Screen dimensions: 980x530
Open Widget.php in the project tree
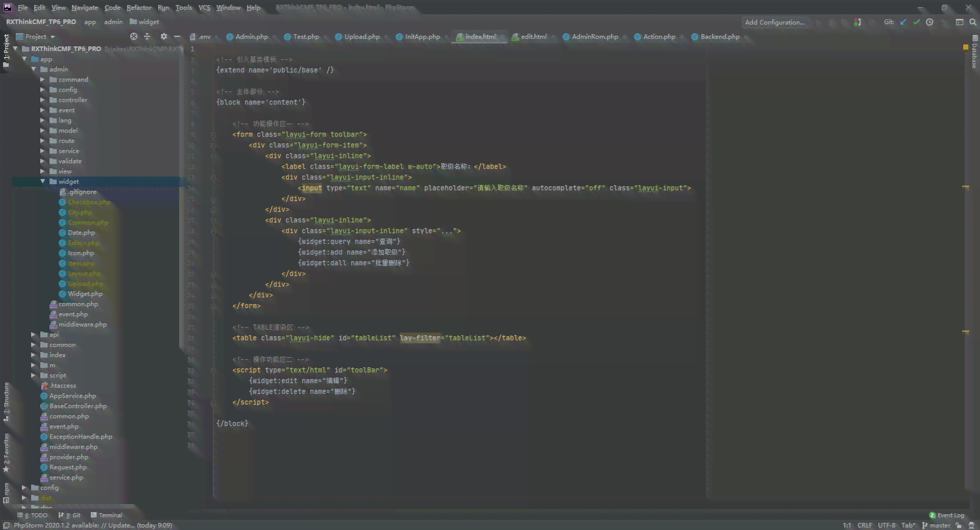point(81,294)
